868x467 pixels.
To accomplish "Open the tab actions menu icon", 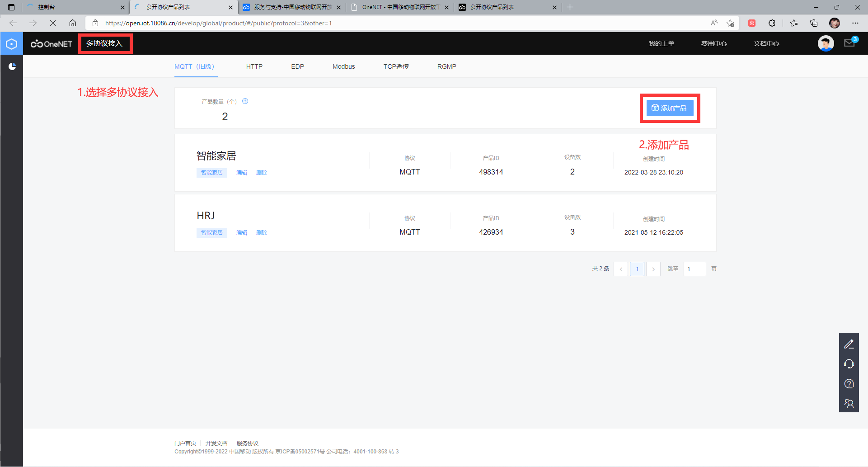I will (11, 7).
